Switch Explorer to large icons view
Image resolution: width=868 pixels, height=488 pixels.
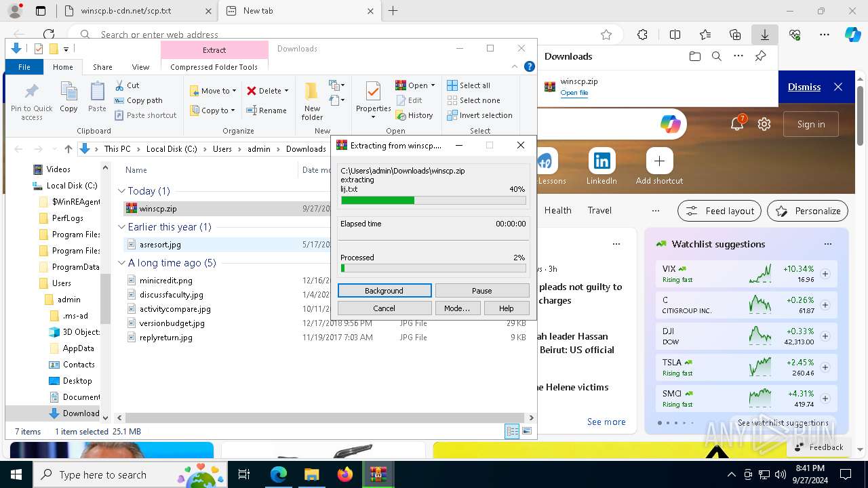click(527, 431)
